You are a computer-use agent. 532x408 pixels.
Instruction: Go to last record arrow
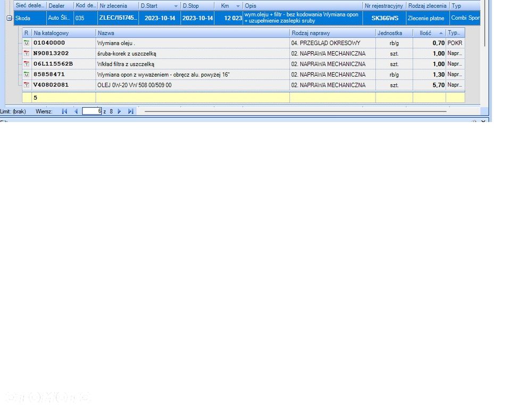(x=131, y=111)
